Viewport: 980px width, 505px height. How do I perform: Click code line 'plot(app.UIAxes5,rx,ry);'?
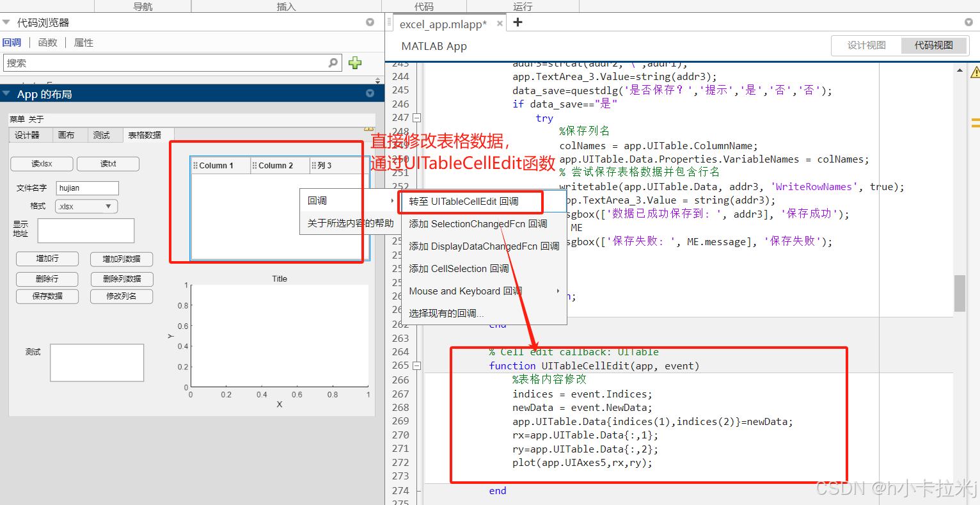[582, 463]
